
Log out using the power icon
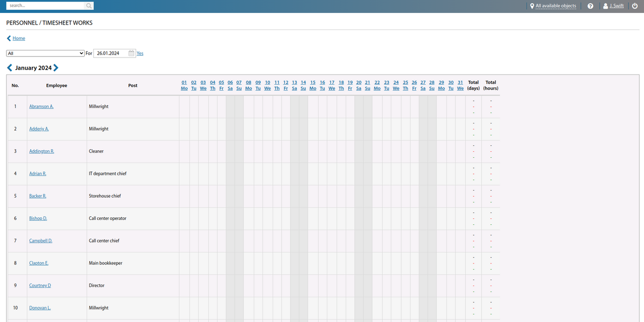634,6
